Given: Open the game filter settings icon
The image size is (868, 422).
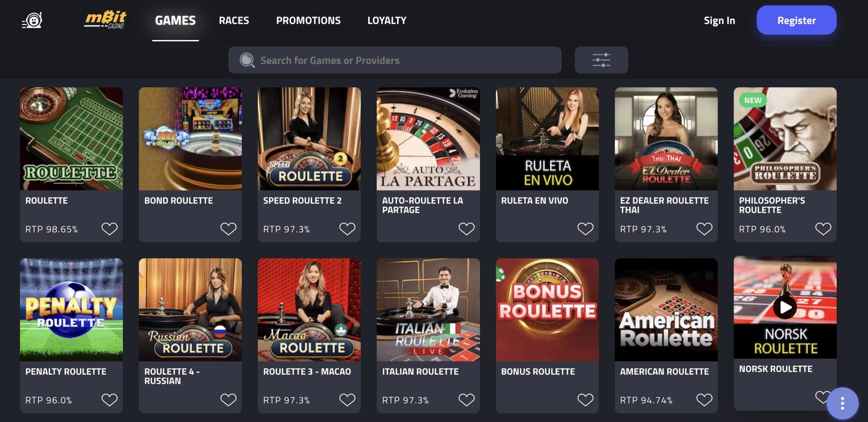Looking at the screenshot, I should tap(601, 60).
